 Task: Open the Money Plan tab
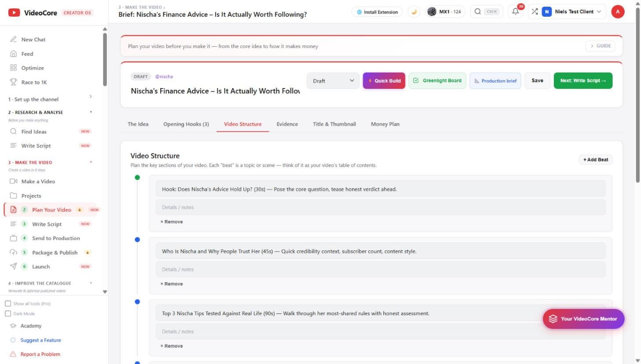(385, 124)
